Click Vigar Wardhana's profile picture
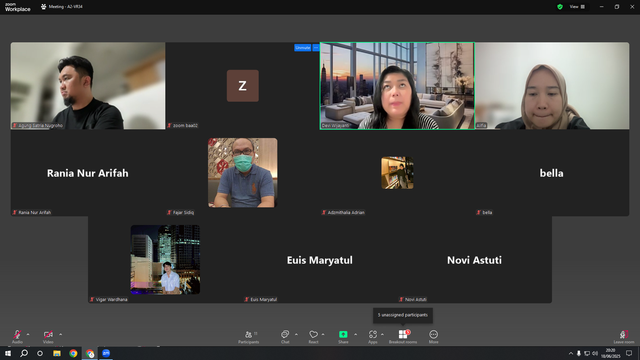This screenshot has height=360, width=640. pyautogui.click(x=165, y=260)
